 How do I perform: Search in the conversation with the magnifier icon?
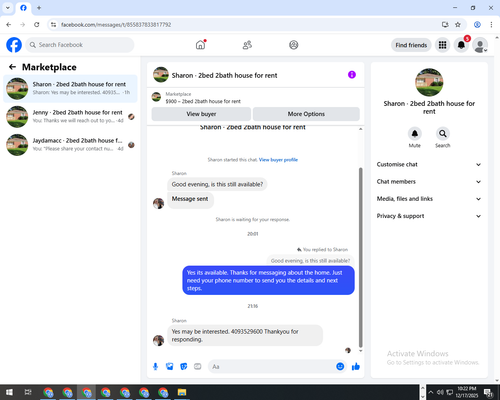point(443,134)
